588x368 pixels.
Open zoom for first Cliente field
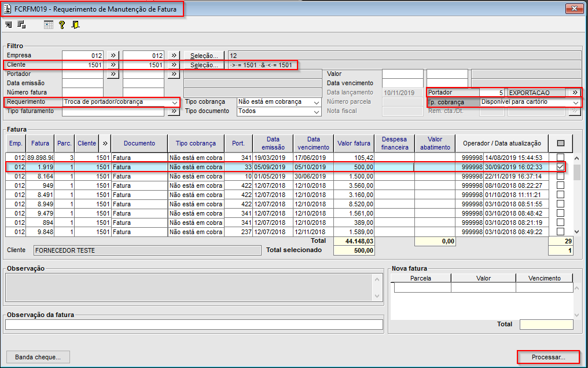pos(113,64)
